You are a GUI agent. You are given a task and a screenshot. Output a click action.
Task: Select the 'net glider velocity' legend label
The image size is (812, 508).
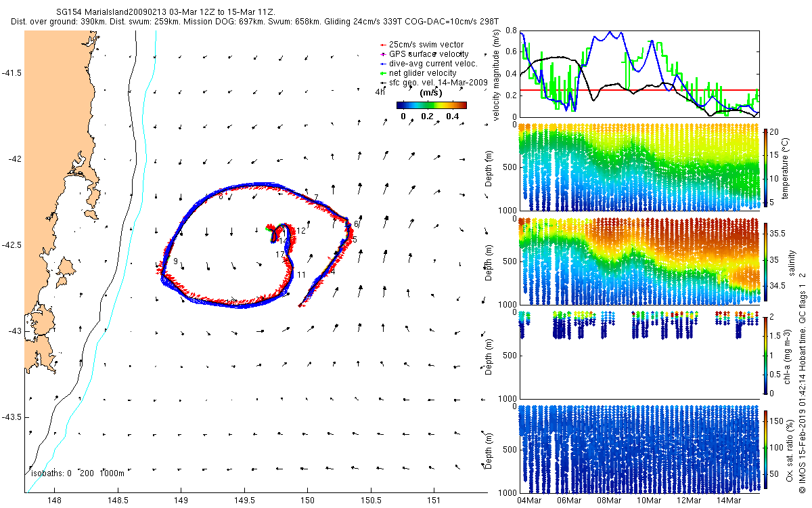point(423,72)
